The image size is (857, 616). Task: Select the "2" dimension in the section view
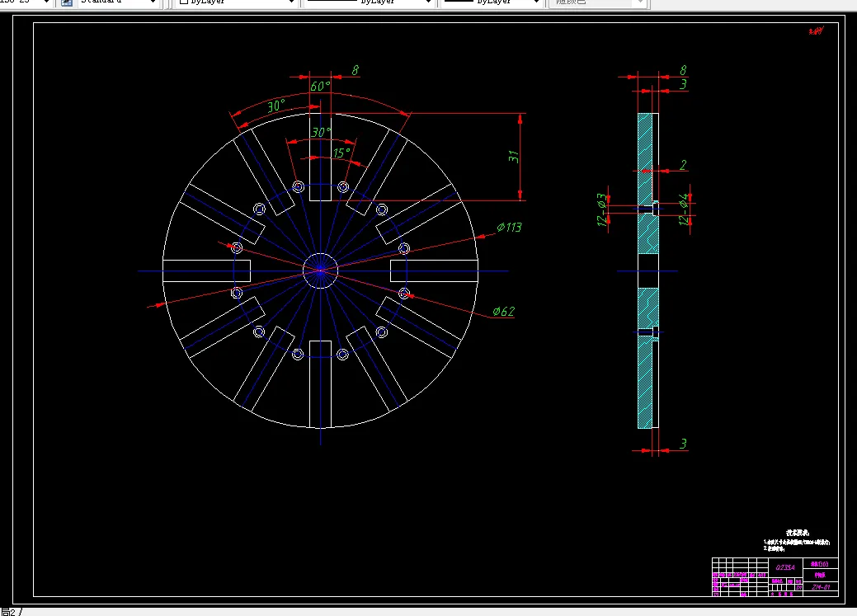point(683,165)
